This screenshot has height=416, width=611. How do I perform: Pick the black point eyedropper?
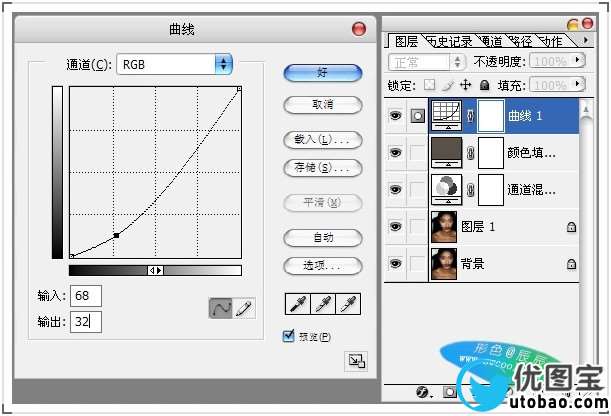coord(298,304)
